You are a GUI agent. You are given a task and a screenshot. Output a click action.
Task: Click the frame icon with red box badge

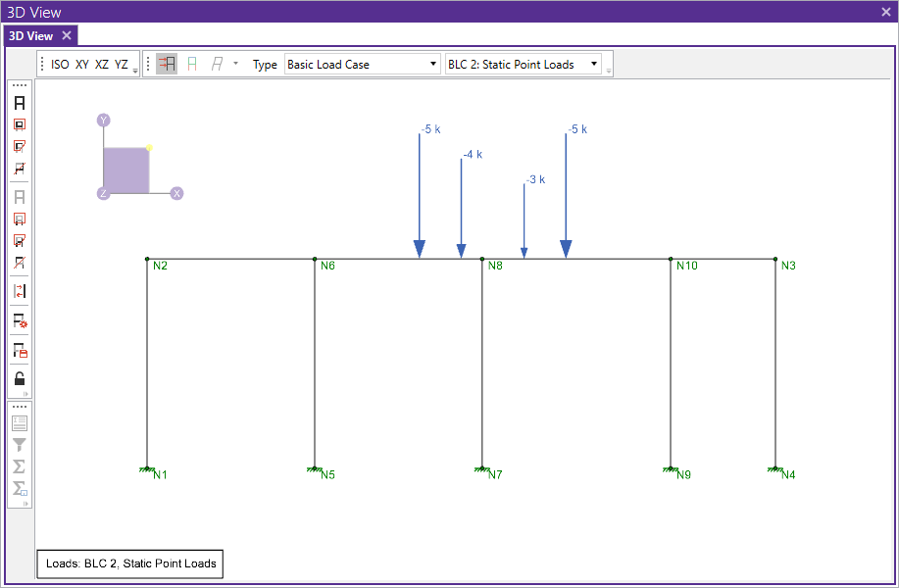pyautogui.click(x=19, y=350)
